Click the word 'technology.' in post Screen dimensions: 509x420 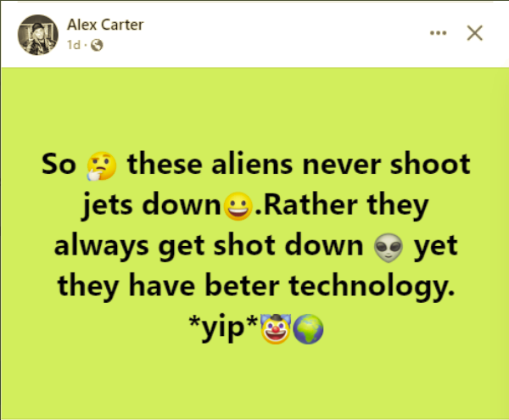pyautogui.click(x=372, y=287)
